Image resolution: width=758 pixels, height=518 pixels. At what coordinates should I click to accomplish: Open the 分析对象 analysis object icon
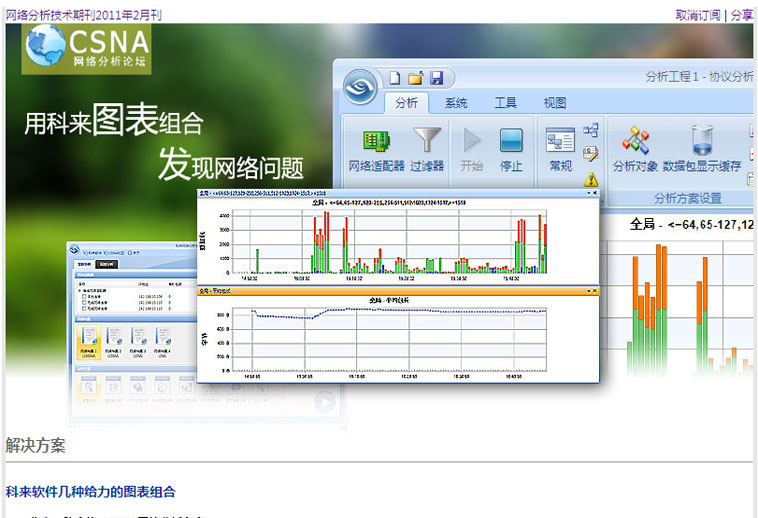(636, 142)
